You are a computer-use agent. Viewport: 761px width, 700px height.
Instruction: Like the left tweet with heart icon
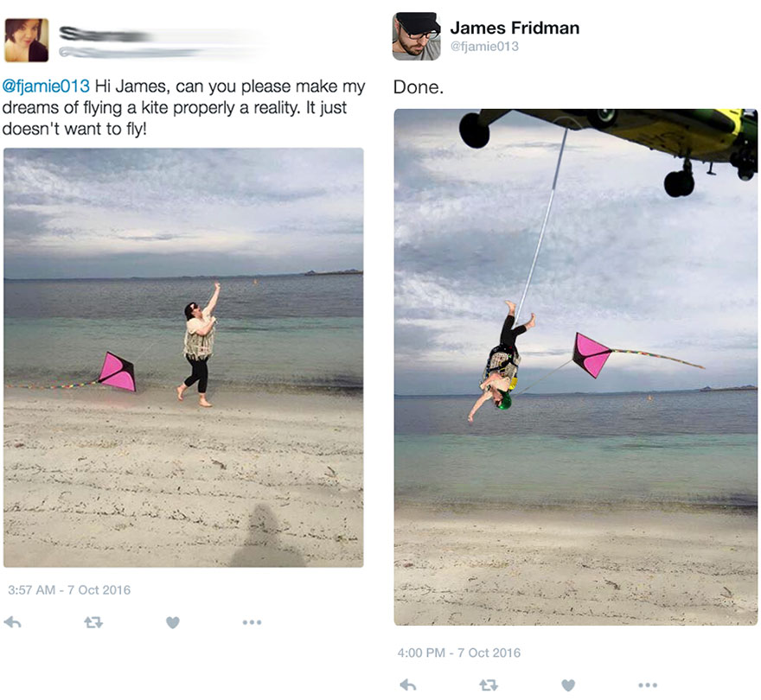(173, 622)
